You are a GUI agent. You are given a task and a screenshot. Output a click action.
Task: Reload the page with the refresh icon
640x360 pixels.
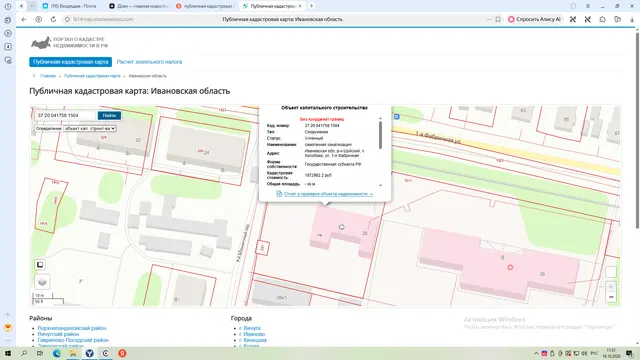[x=53, y=19]
